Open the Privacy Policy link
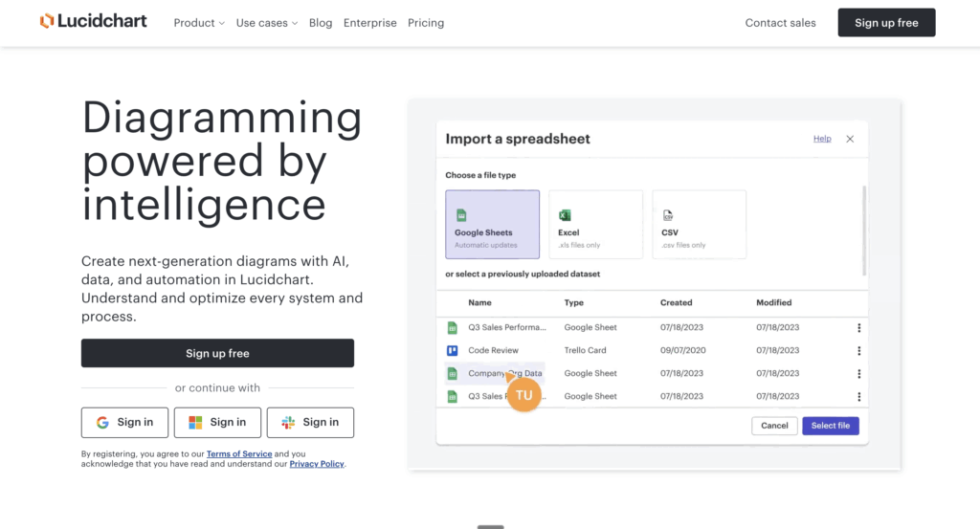 point(317,464)
